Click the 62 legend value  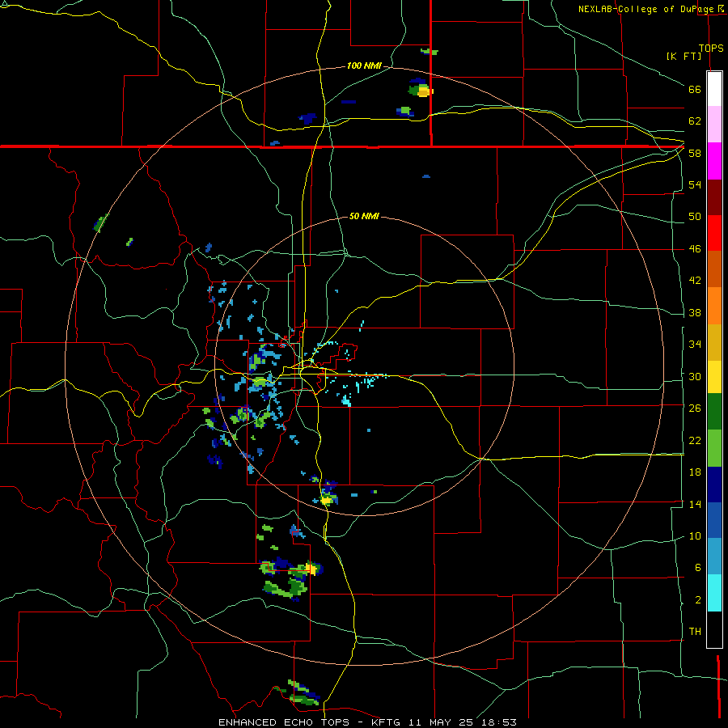point(695,121)
